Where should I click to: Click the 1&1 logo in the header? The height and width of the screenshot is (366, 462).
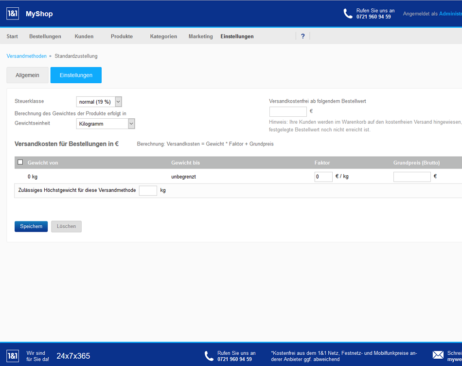(x=12, y=14)
